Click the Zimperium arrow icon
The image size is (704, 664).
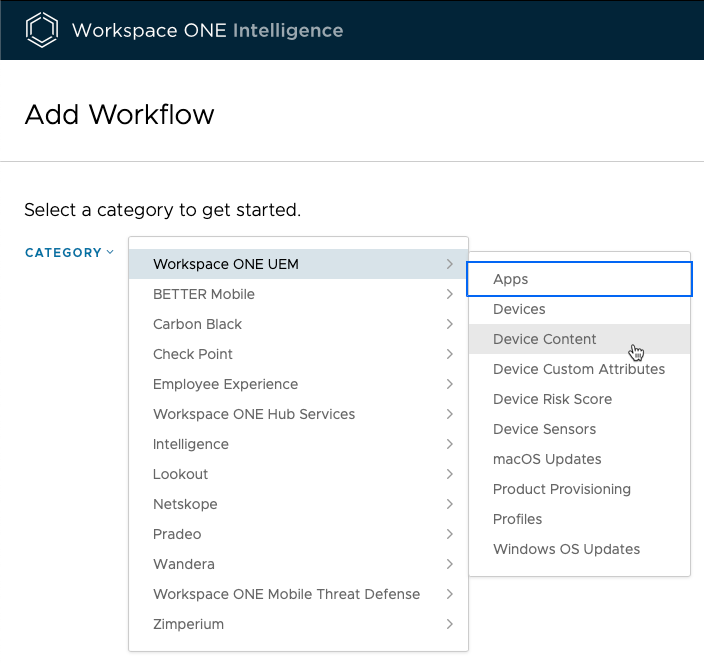pyautogui.click(x=450, y=624)
